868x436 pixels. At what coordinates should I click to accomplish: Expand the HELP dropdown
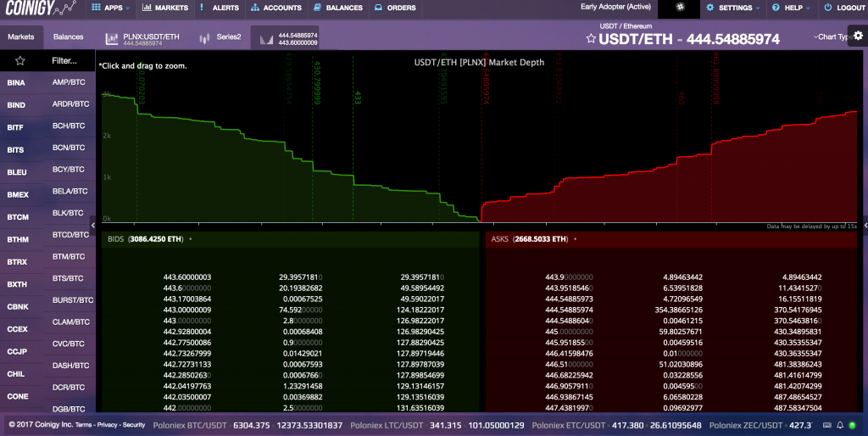pos(791,8)
